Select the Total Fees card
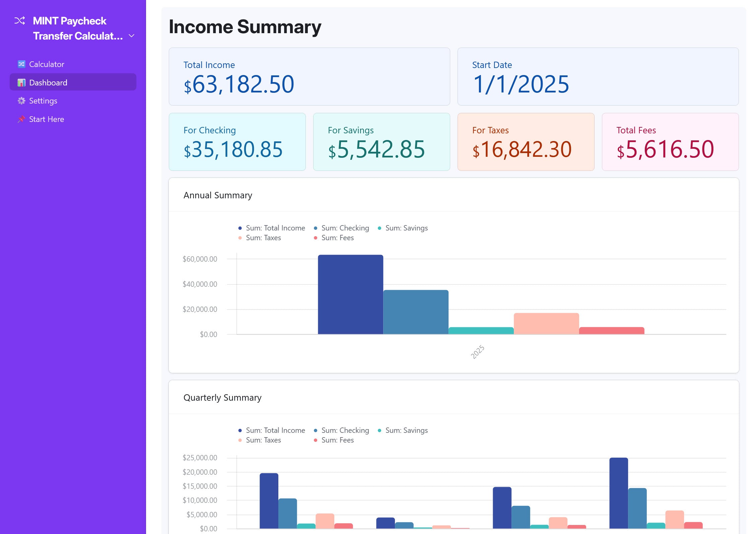The image size is (756, 534). (670, 142)
